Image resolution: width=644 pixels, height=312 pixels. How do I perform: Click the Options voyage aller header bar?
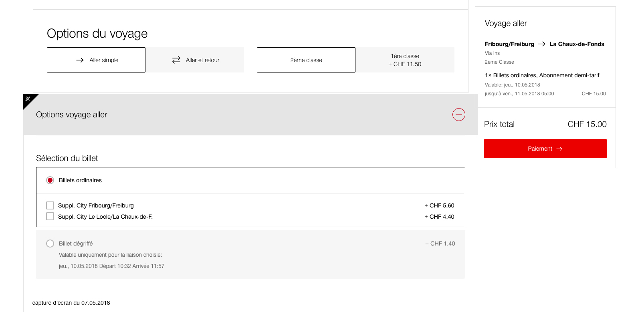click(x=251, y=115)
